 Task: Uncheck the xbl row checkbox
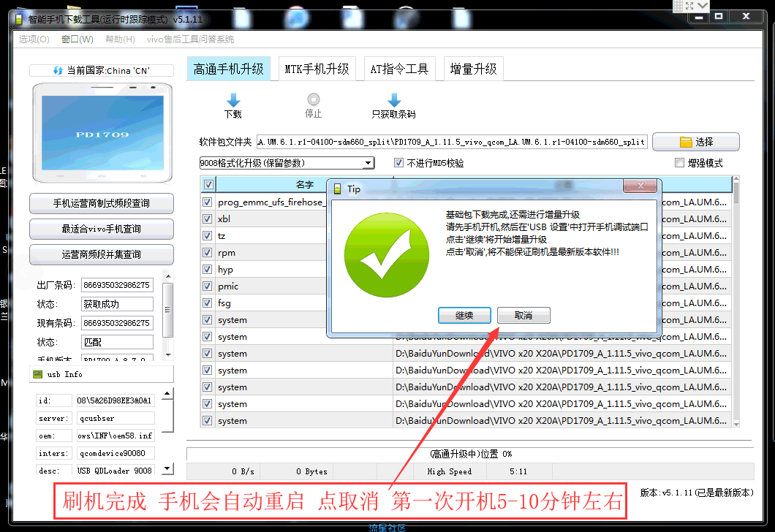click(208, 218)
